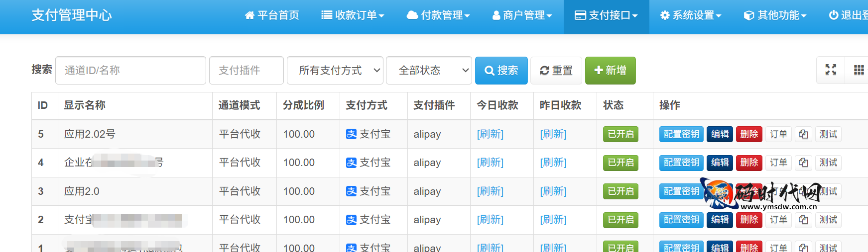
Task: Focus the 支付插件 input field
Action: [x=247, y=70]
